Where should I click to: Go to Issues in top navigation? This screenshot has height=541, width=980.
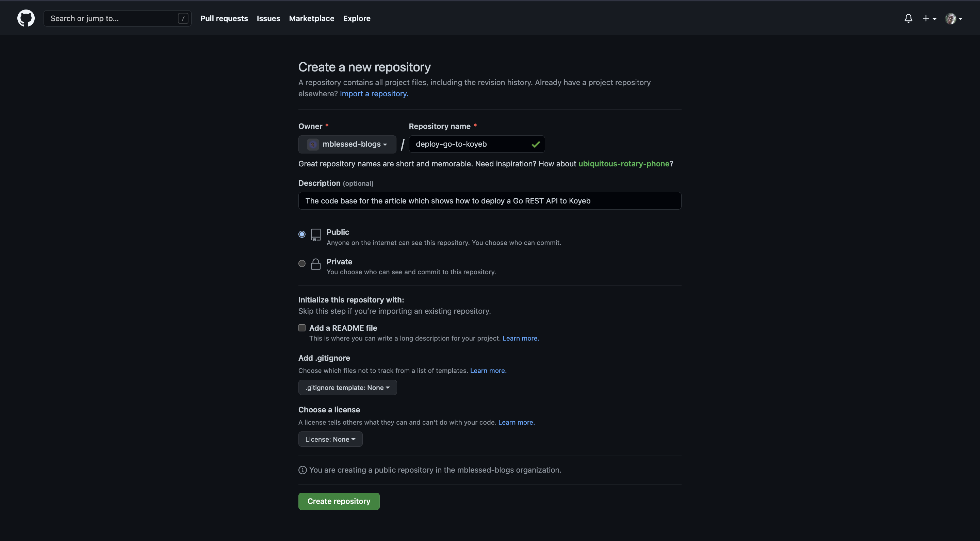click(x=268, y=18)
